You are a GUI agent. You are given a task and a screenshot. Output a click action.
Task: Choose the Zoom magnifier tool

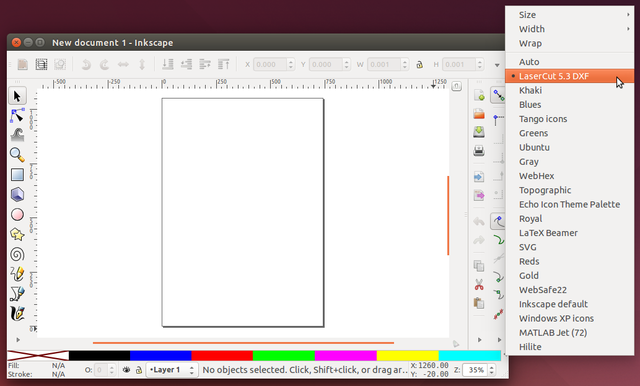pos(17,155)
